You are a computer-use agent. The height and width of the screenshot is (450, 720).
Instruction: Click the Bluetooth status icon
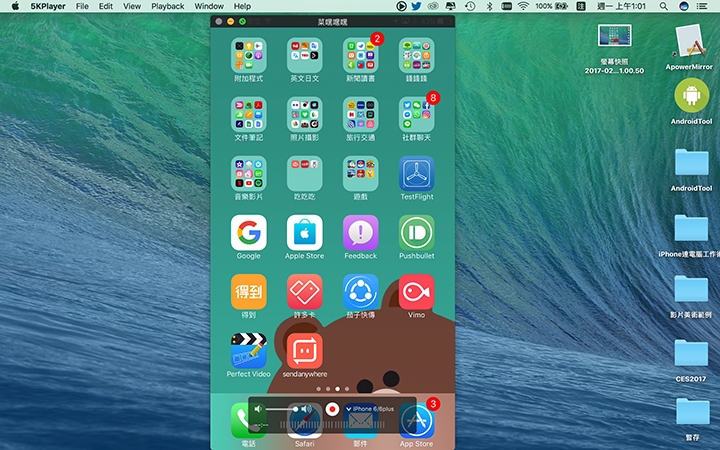489,6
